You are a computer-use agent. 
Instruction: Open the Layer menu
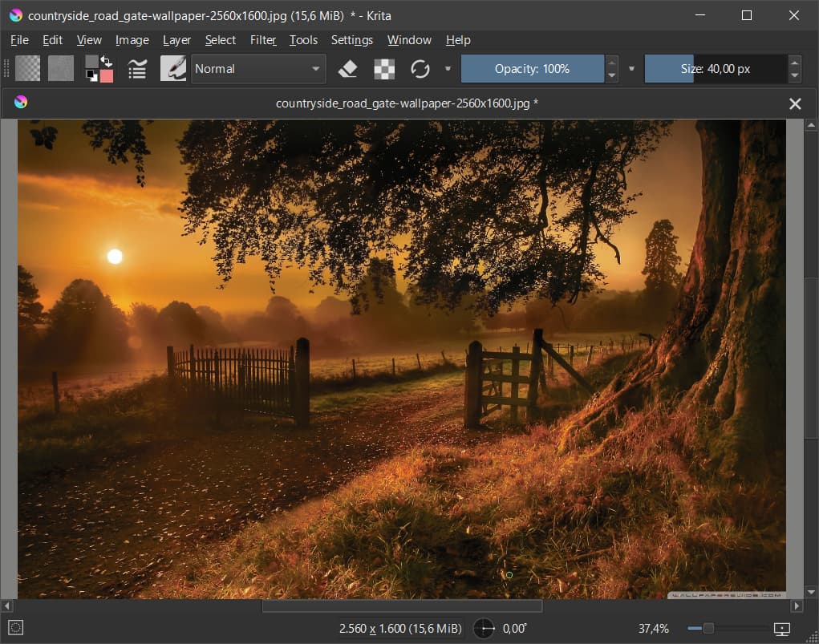click(176, 40)
